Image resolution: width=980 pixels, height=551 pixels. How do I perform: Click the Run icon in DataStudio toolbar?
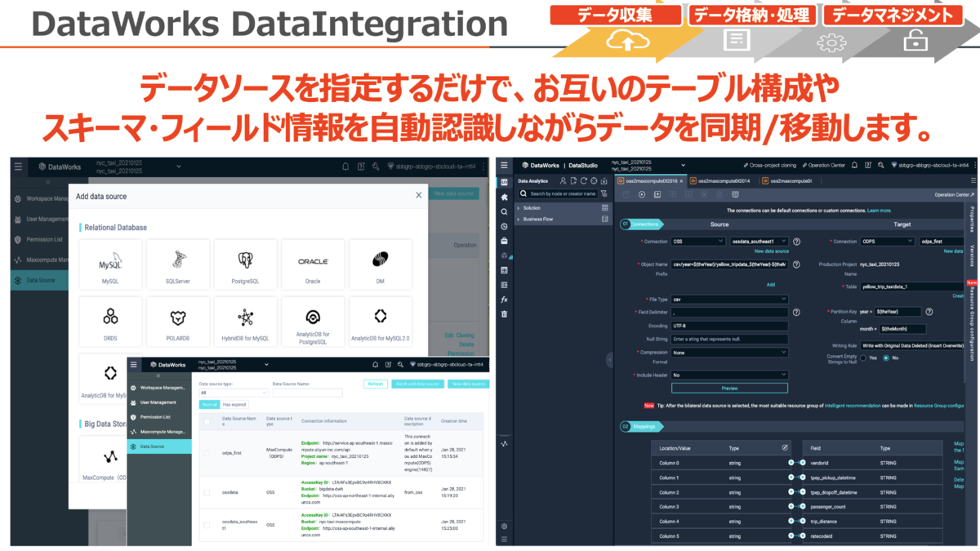pyautogui.click(x=642, y=194)
